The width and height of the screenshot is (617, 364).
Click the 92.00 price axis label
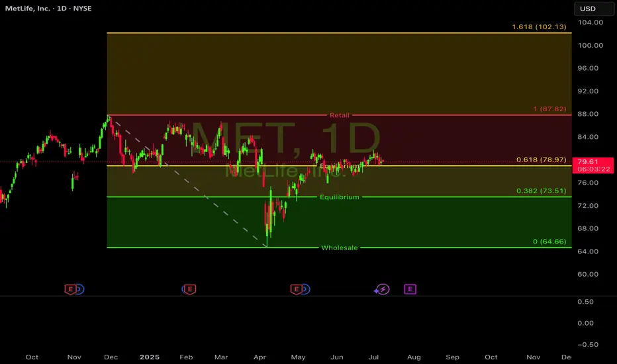point(588,91)
